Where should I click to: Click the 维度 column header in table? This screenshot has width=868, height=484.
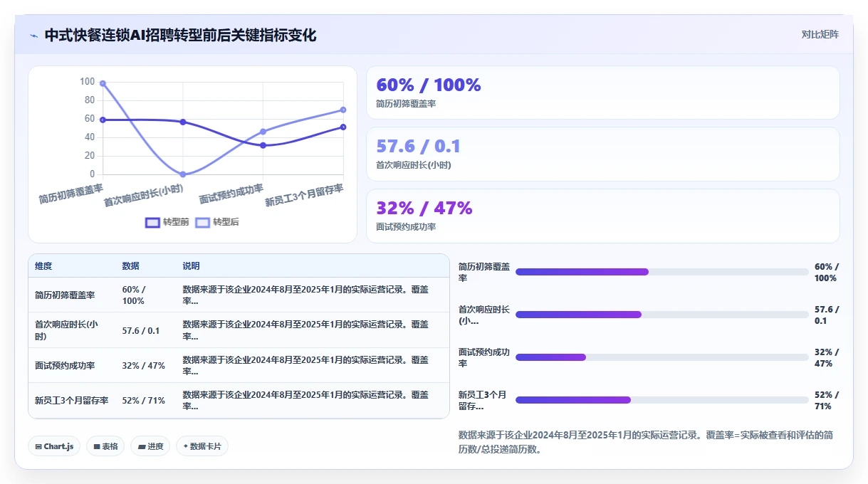[x=43, y=266]
